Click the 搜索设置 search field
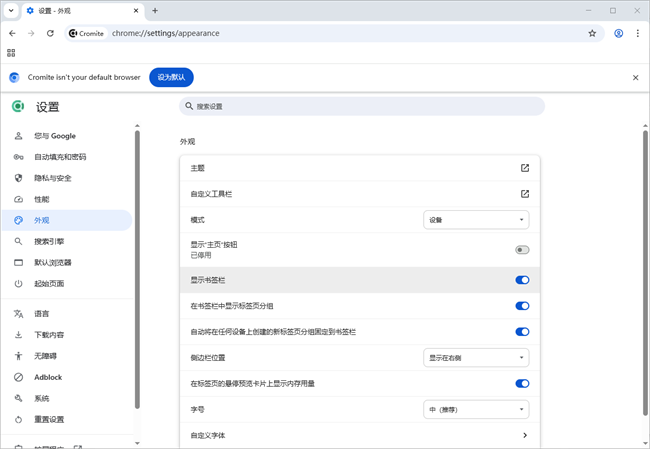Viewport: 650px width, 449px height. (362, 106)
